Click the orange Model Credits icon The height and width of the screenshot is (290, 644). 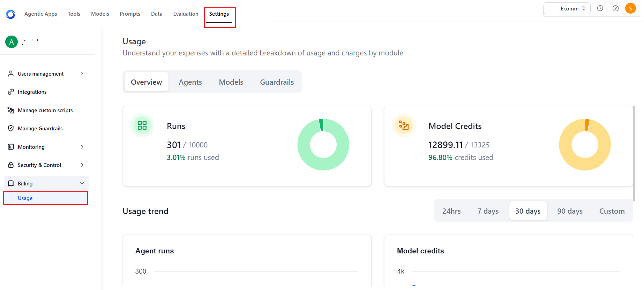[x=404, y=125]
